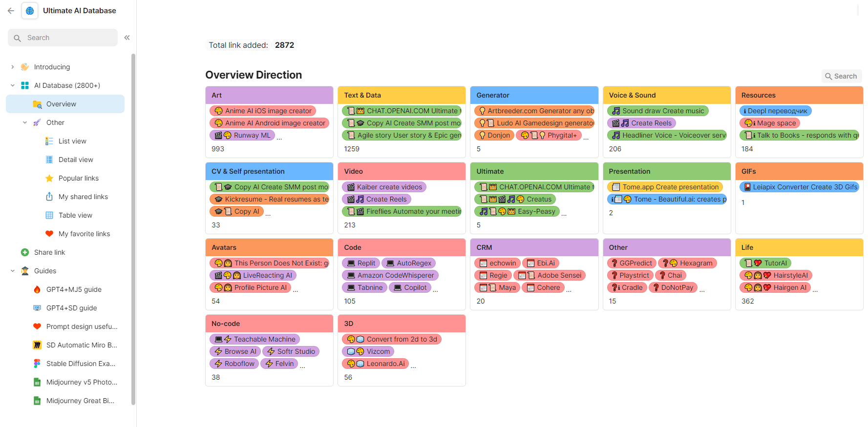This screenshot has height=427, width=868.
Task: Click the magnifier icon in sidebar search
Action: [x=18, y=38]
